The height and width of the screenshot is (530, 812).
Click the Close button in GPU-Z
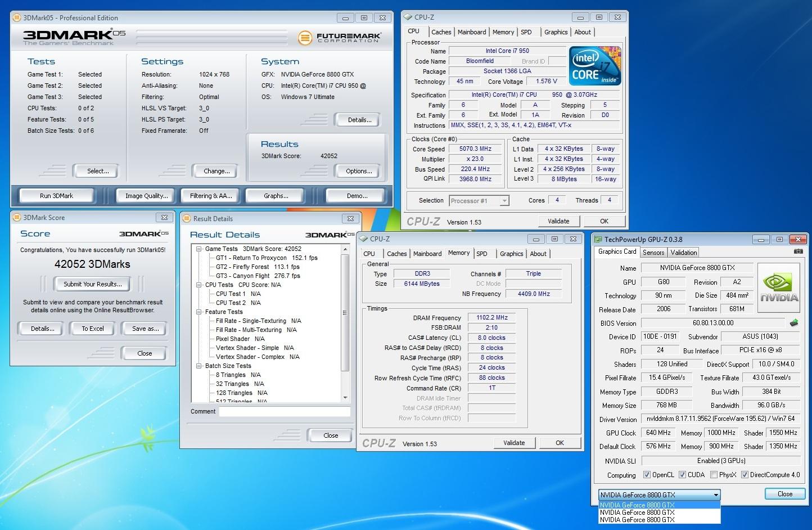pyautogui.click(x=785, y=494)
